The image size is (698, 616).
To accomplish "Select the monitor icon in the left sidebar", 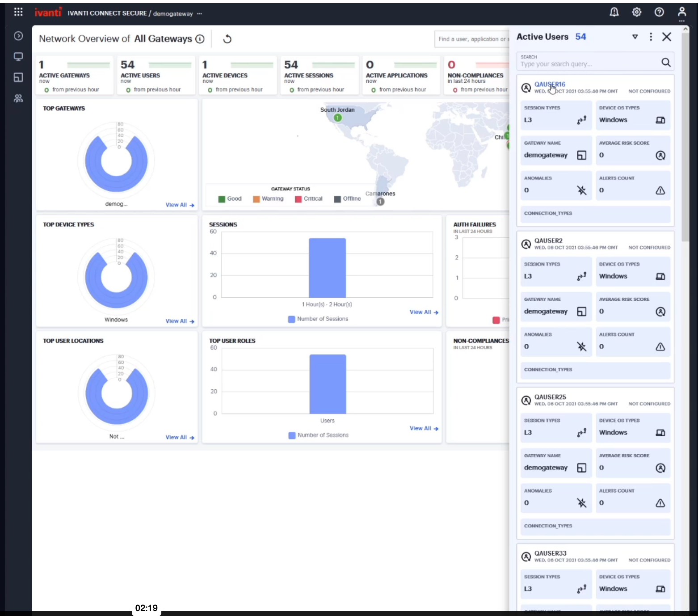I will pos(18,57).
